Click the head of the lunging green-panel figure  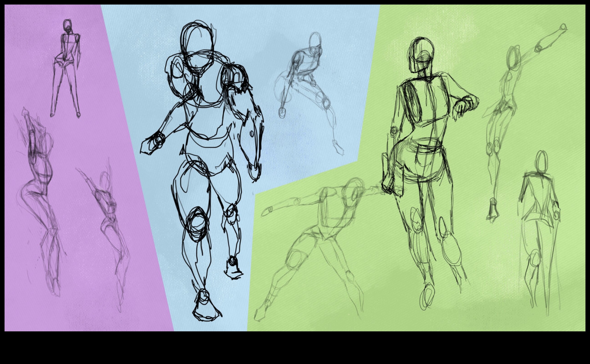coord(353,193)
